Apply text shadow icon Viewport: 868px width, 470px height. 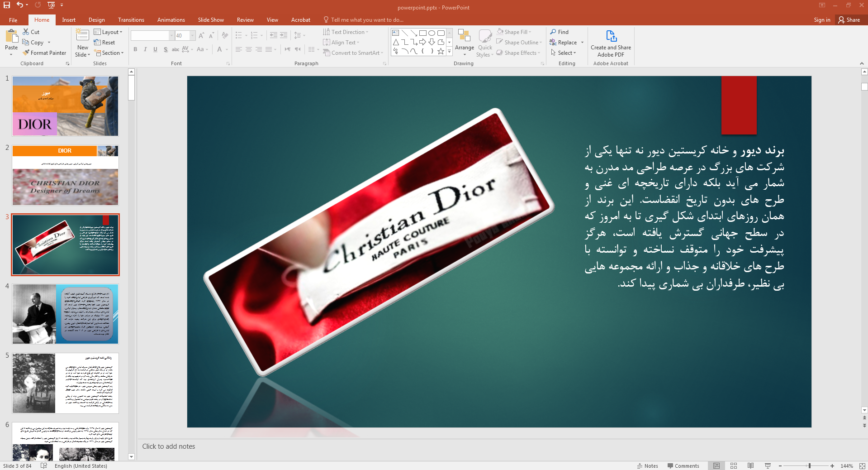pos(166,49)
